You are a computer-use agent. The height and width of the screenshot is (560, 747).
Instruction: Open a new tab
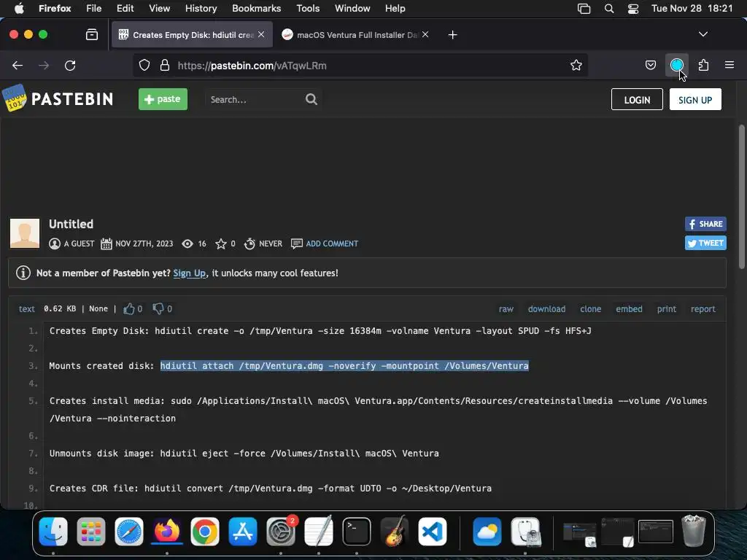pyautogui.click(x=452, y=35)
